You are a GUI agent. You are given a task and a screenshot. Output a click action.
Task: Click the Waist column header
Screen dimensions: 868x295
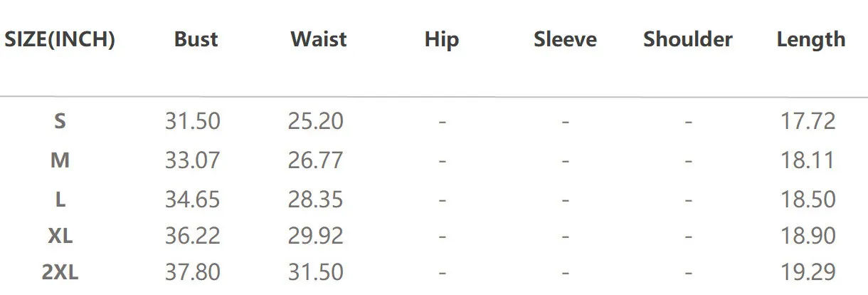318,39
